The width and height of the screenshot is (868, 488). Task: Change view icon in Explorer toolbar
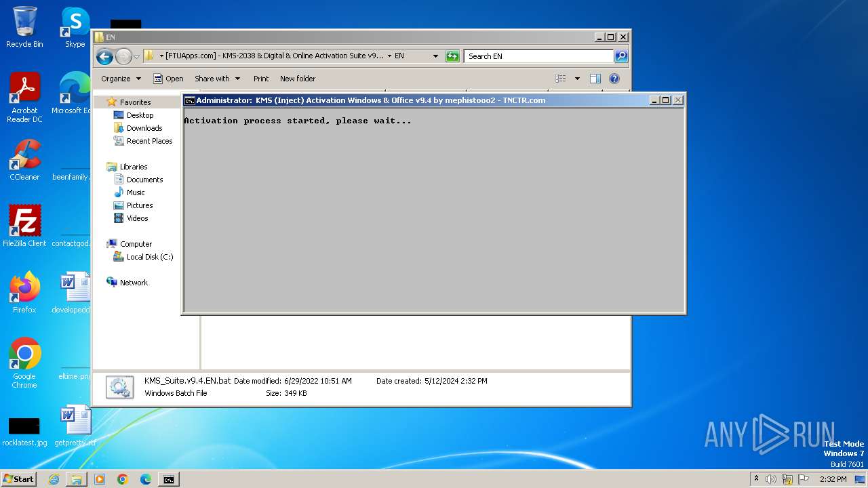click(560, 79)
